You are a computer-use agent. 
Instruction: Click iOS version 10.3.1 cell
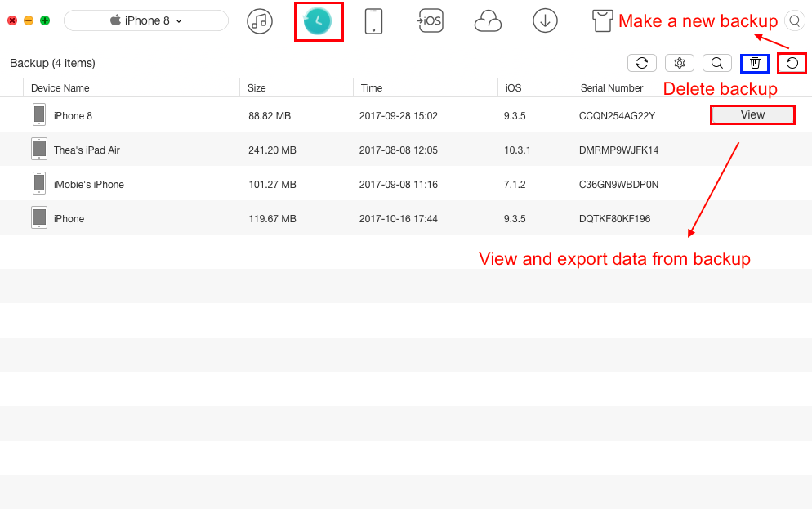tap(517, 150)
